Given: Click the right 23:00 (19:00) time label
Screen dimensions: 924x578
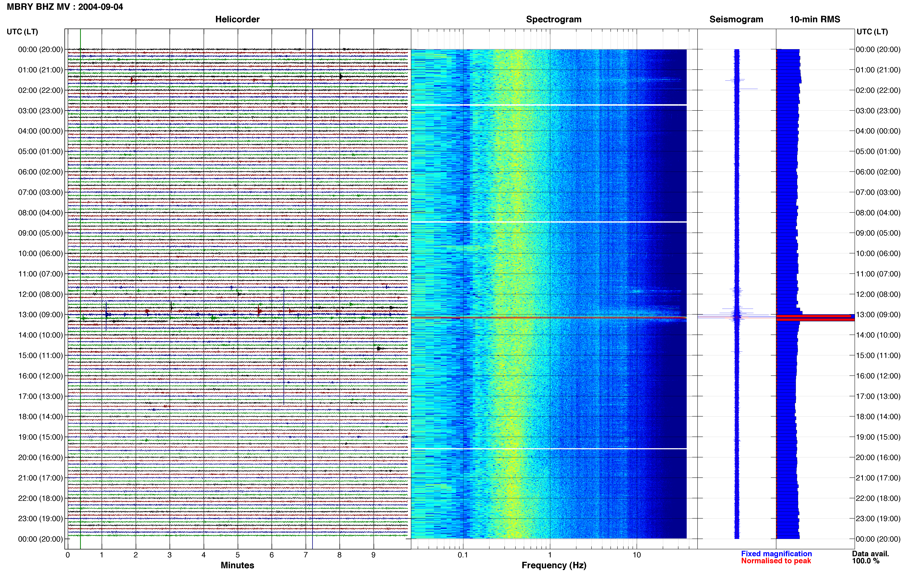Looking at the screenshot, I should [878, 519].
